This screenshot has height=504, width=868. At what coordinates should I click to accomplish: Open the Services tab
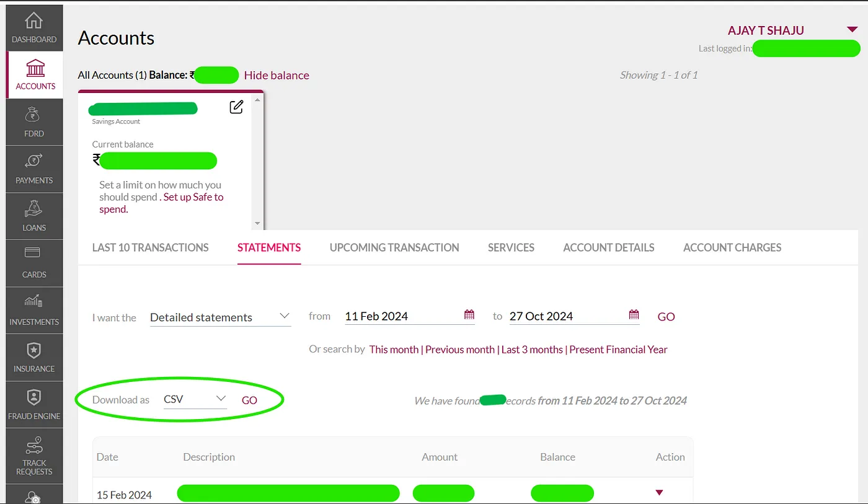click(x=511, y=247)
